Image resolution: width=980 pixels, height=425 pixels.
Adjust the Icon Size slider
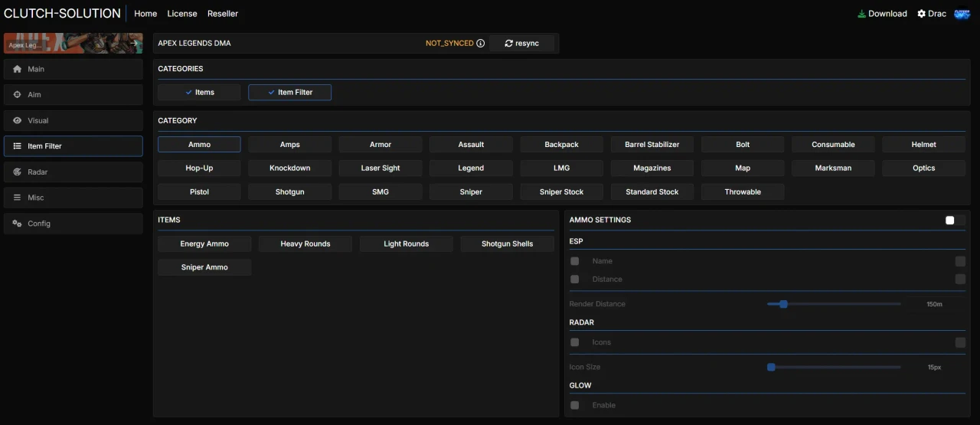(834, 367)
